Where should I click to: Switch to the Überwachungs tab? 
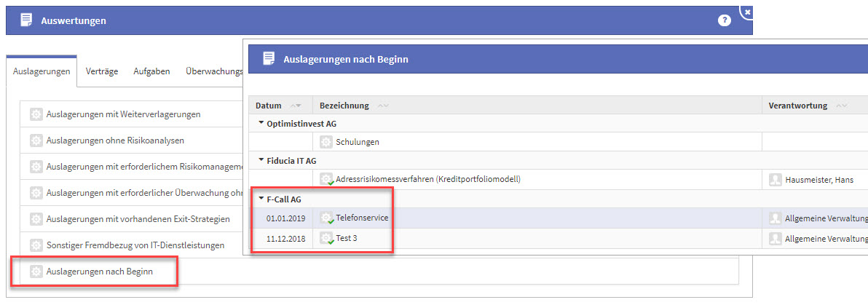pos(213,71)
